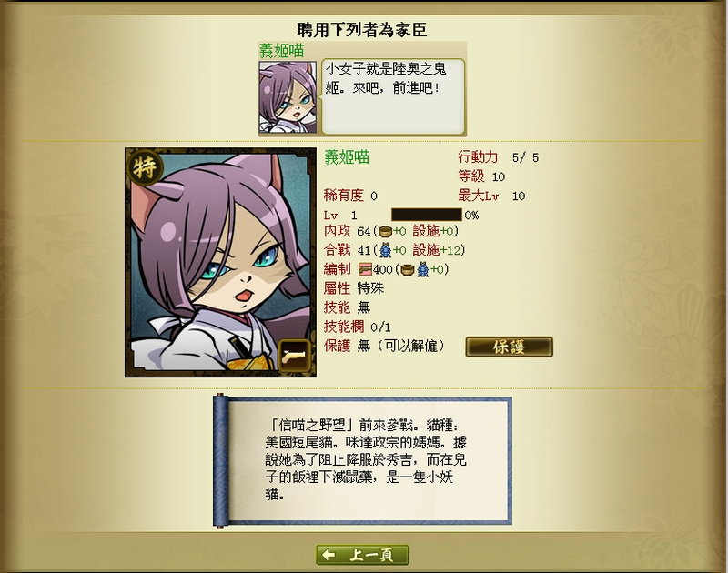
Task: Click the green 義姬喵 name above portrait
Action: [281, 51]
